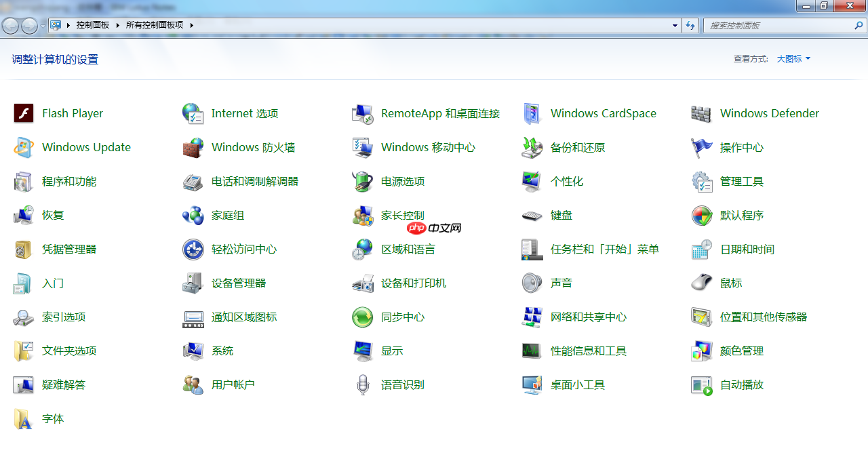
Task: Click the 轻松访问中心 icon
Action: pyautogui.click(x=193, y=249)
